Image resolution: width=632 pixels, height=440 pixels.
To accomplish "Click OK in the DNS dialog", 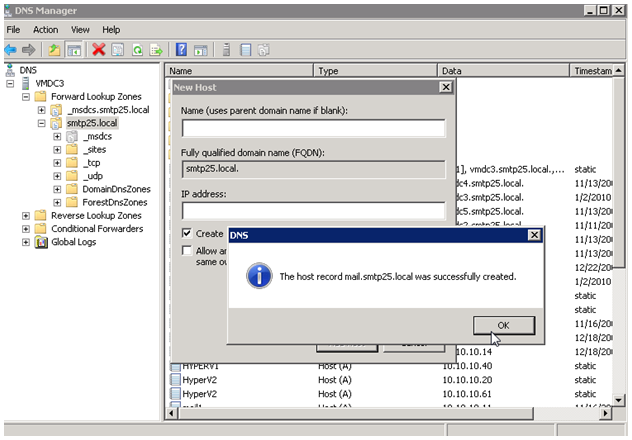I will pos(504,325).
